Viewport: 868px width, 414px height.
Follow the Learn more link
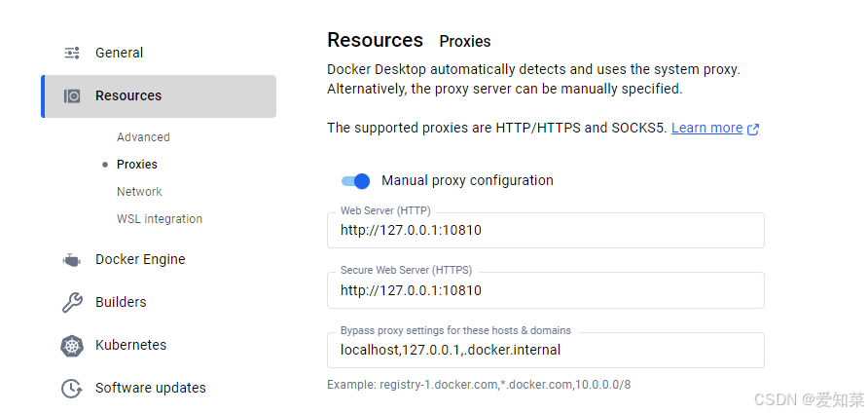click(706, 128)
